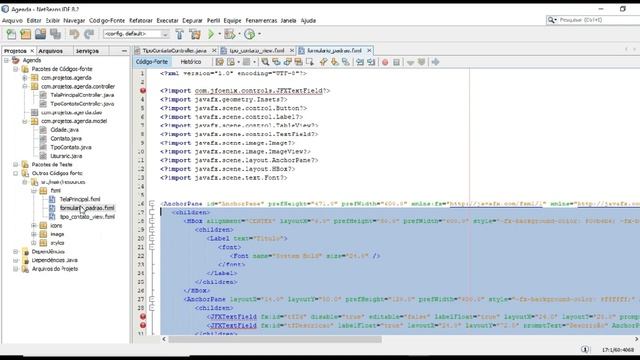This screenshot has height=360, width=640.
Task: Click the Find Next Occurrence editor icon
Action: 288,62
